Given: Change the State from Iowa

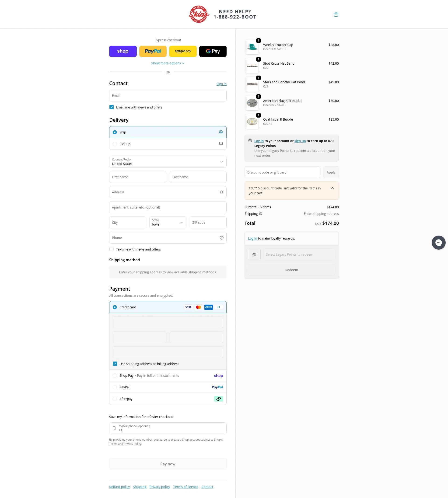Looking at the screenshot, I should (168, 222).
